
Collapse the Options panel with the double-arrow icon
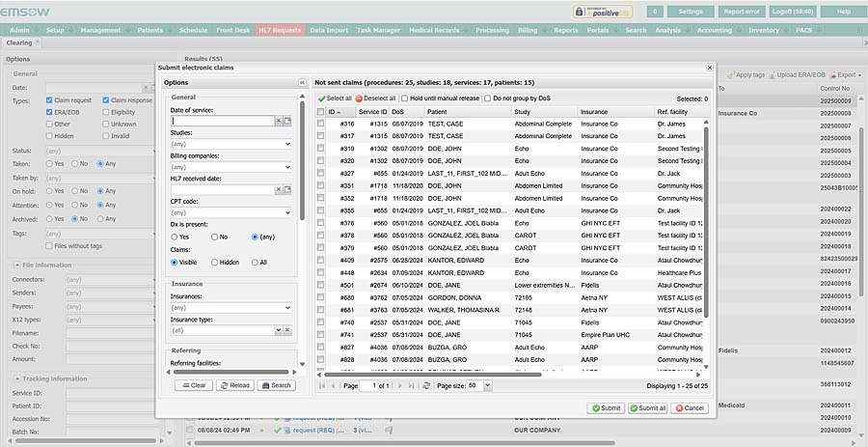coord(302,83)
